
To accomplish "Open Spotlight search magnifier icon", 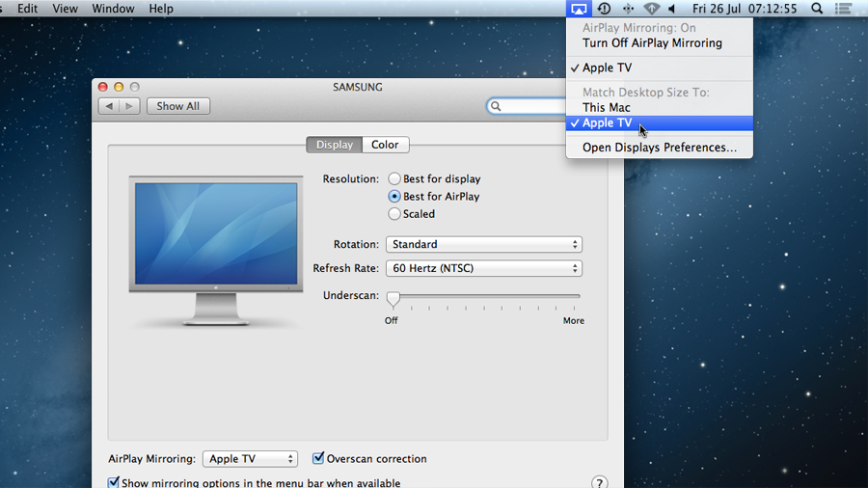I will pyautogui.click(x=817, y=9).
